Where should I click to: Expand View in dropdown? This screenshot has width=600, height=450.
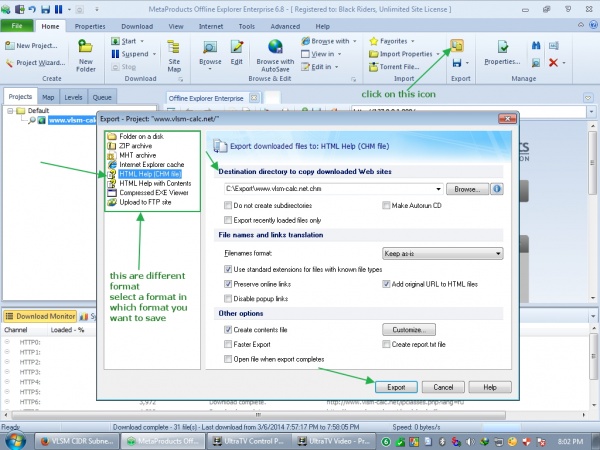pos(339,54)
